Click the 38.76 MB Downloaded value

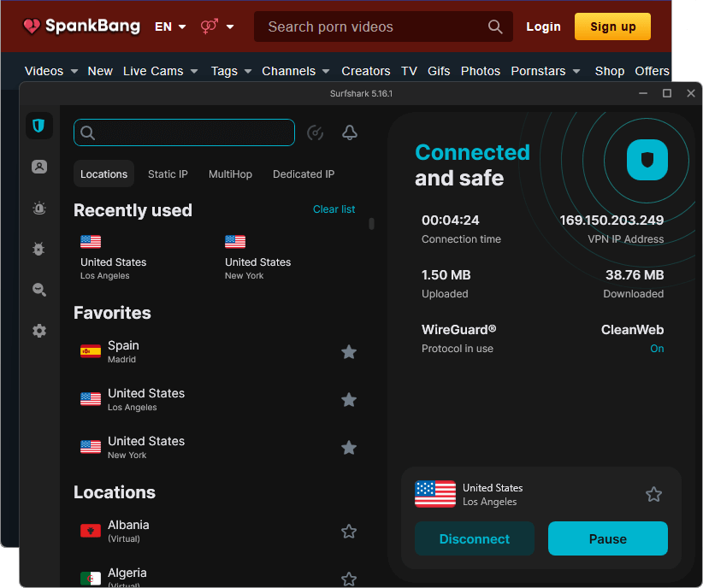click(635, 274)
